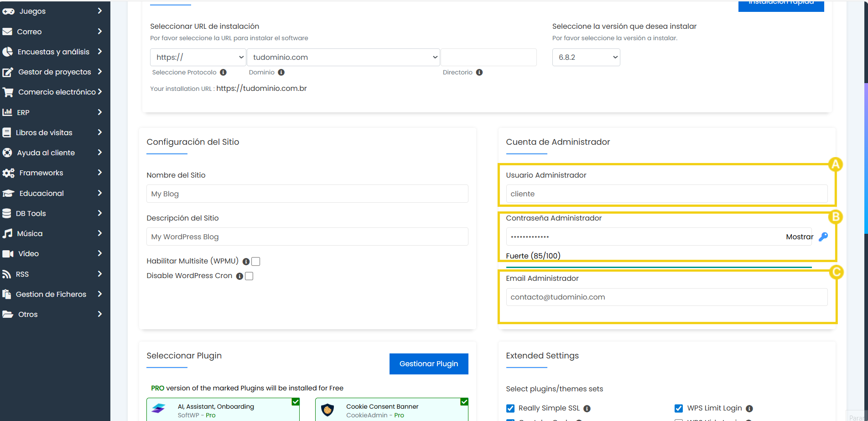Click the Libros de visitas book icon
The width and height of the screenshot is (868, 421).
pyautogui.click(x=7, y=132)
